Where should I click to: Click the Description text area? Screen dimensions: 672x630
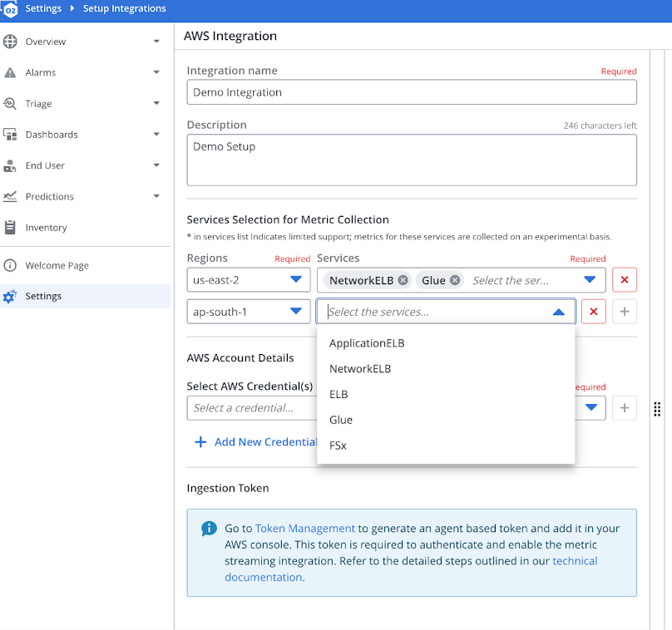[x=412, y=160]
